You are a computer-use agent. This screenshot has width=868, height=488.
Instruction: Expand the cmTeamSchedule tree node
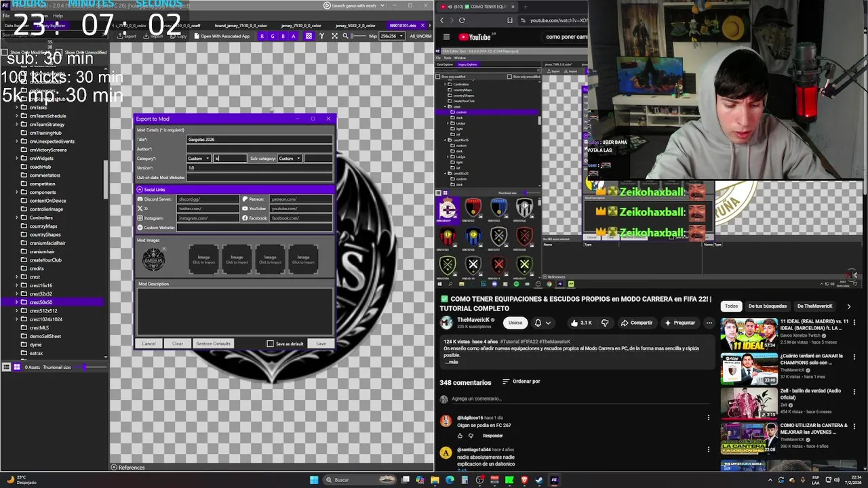(17, 116)
